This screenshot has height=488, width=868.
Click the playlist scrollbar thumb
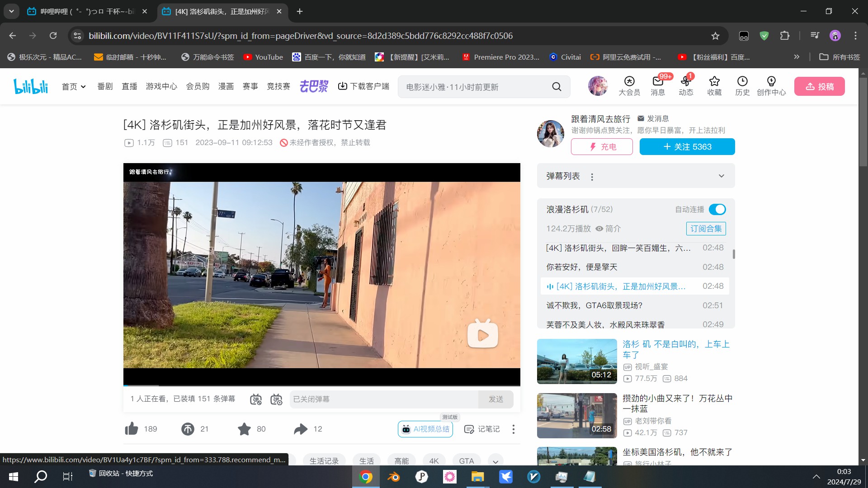pyautogui.click(x=733, y=254)
